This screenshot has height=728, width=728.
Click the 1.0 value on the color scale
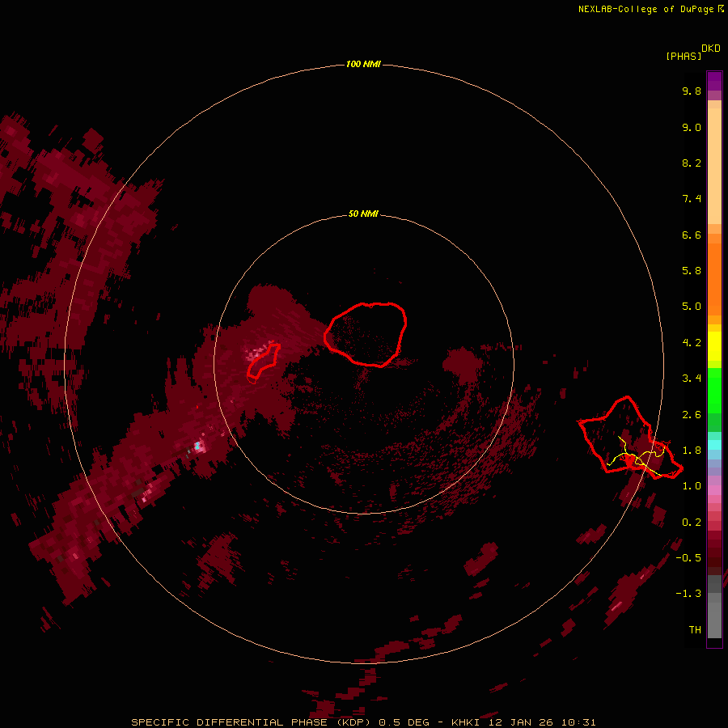coord(692,486)
